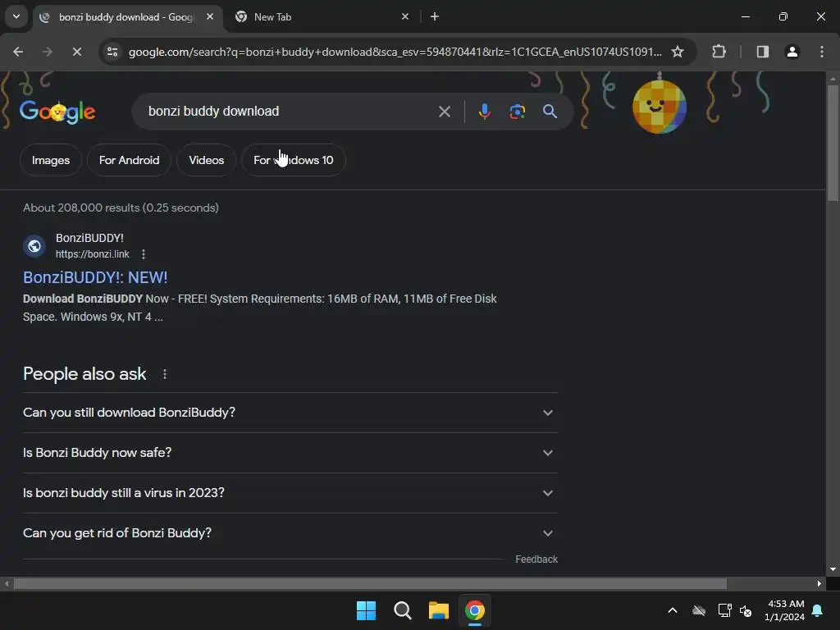Screen dimensions: 840x630
Task: Click the Google logo
Action: [57, 112]
